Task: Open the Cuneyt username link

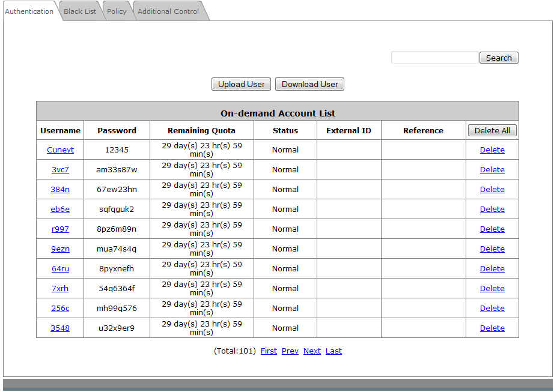Action: click(60, 150)
